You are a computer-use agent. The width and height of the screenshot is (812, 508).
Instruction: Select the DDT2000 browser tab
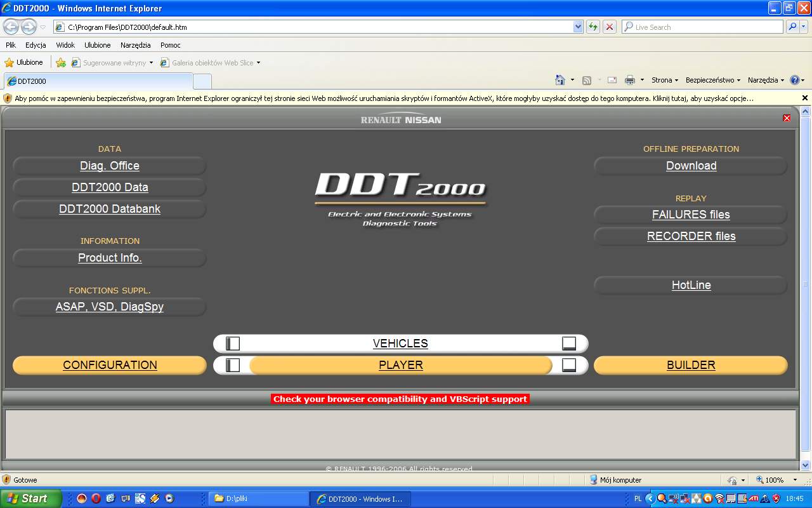pyautogui.click(x=98, y=81)
